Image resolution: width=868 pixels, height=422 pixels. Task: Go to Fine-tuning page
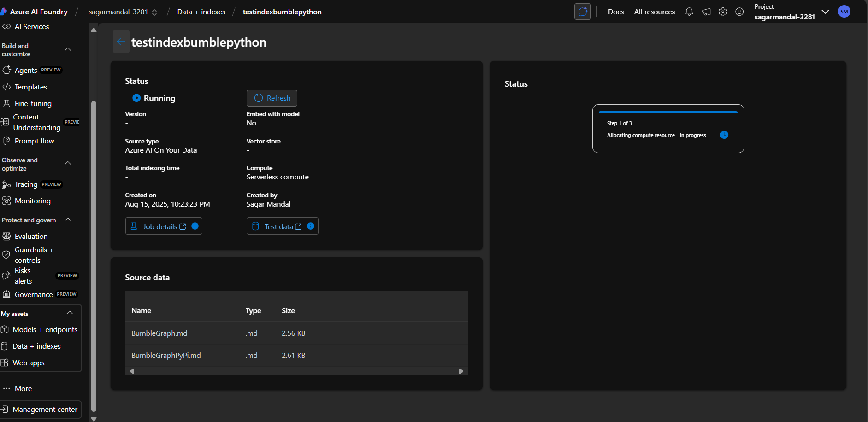33,103
